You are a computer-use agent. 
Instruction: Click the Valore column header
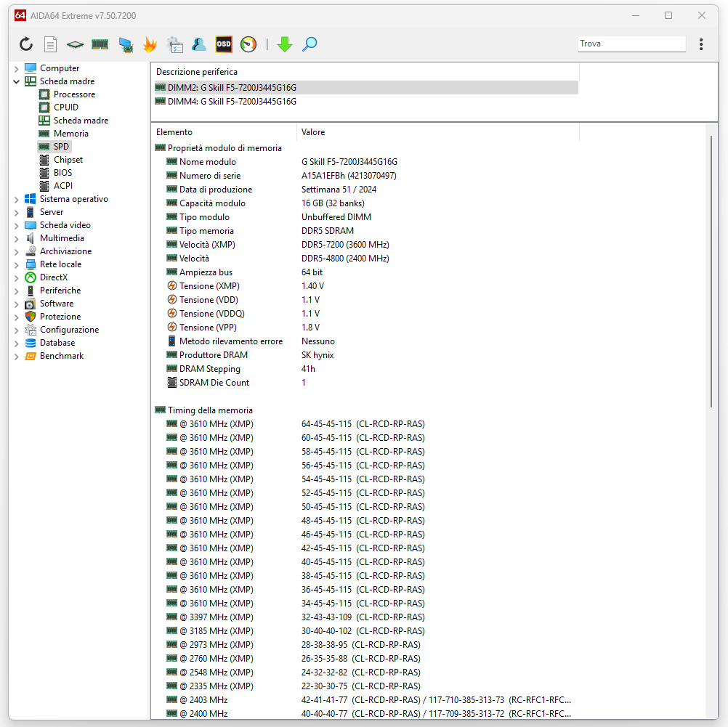(438, 132)
